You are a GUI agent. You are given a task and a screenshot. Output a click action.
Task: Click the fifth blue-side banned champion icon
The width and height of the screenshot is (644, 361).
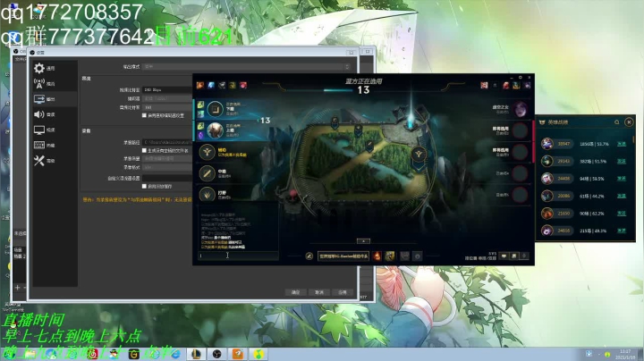point(243,85)
